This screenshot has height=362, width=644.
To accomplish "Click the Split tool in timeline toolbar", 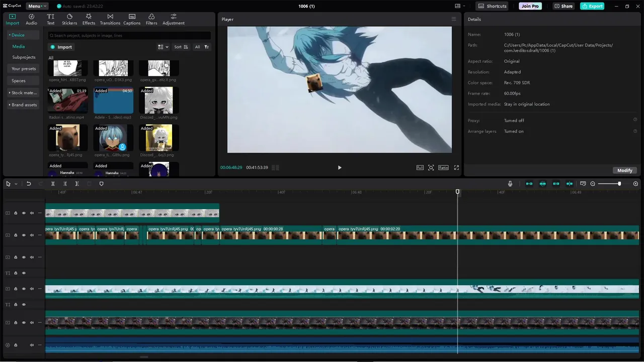I will [53, 184].
